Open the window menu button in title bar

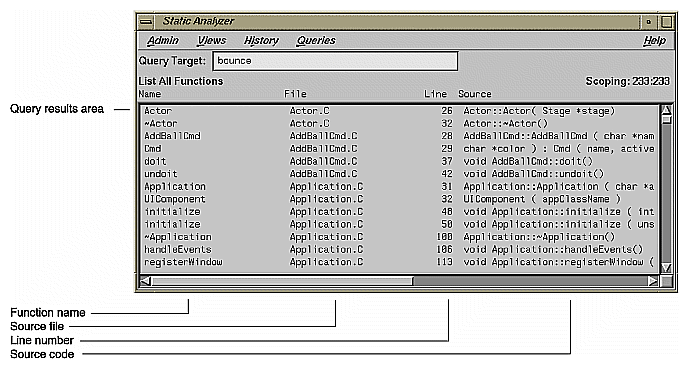(x=146, y=21)
